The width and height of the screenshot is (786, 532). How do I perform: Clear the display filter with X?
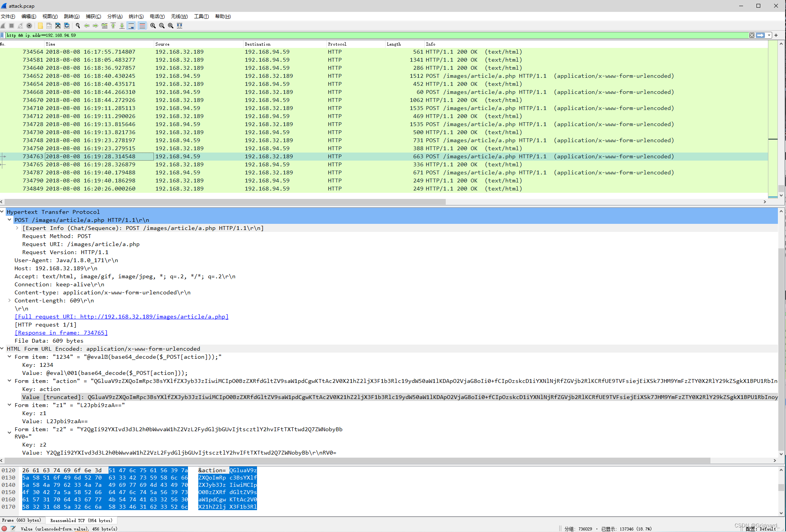(x=752, y=35)
